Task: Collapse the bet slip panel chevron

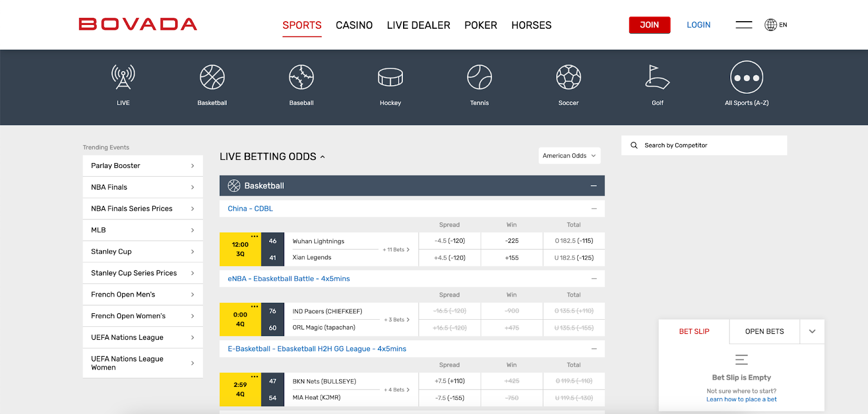Action: click(x=812, y=331)
